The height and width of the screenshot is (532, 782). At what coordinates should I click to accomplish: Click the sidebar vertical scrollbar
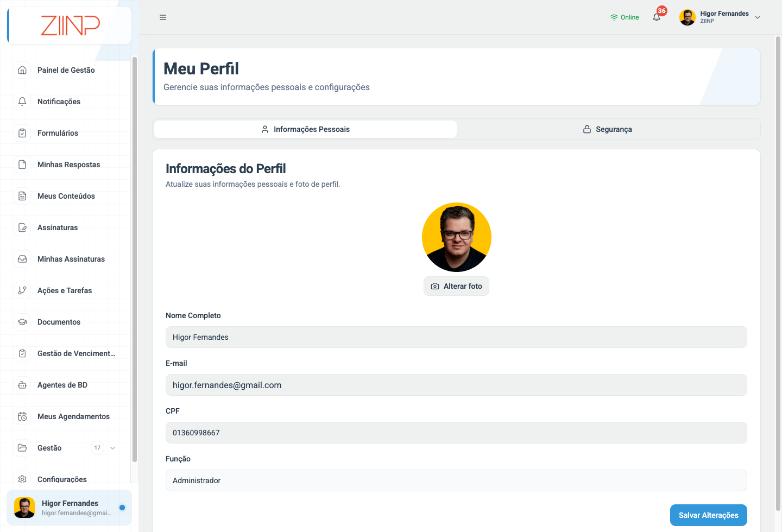pos(134,259)
